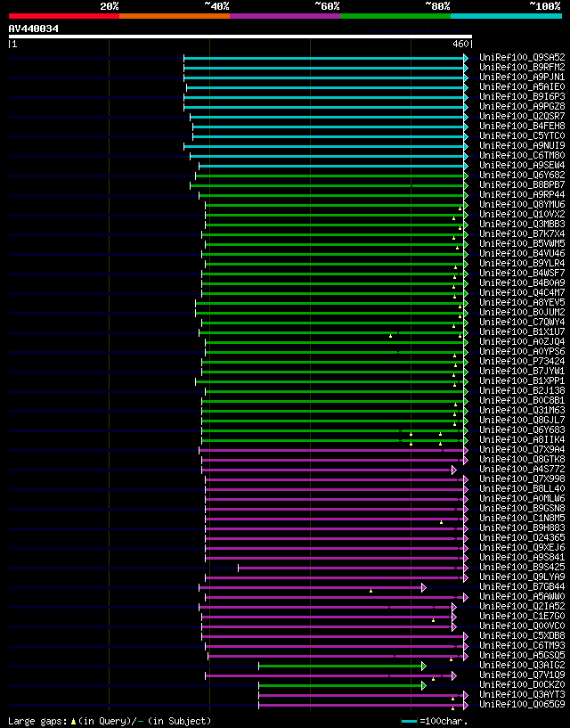Select the UniRef100_B9YLR4 hit name

522,263
